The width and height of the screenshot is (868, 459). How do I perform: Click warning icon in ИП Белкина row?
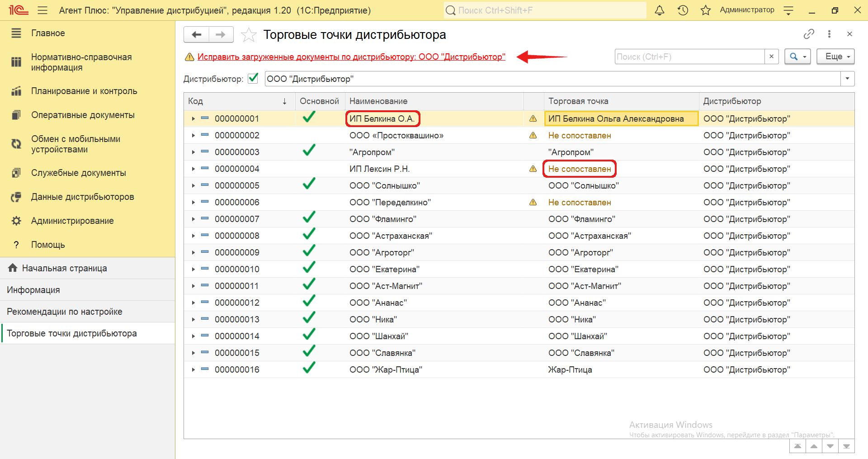tap(533, 118)
